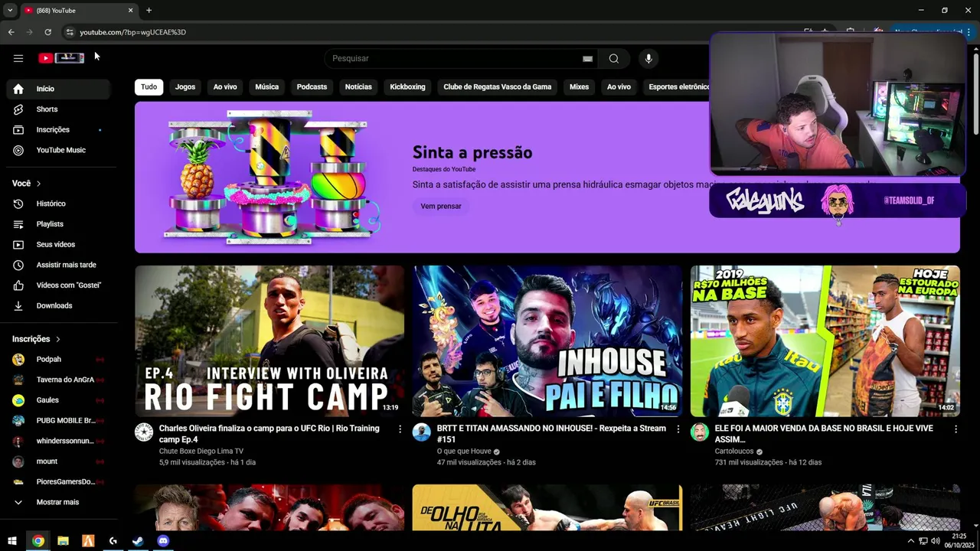Screen dimensions: 980x551
Task: Select Clube de Regatas Vasco da Gama chip
Action: 498,87
